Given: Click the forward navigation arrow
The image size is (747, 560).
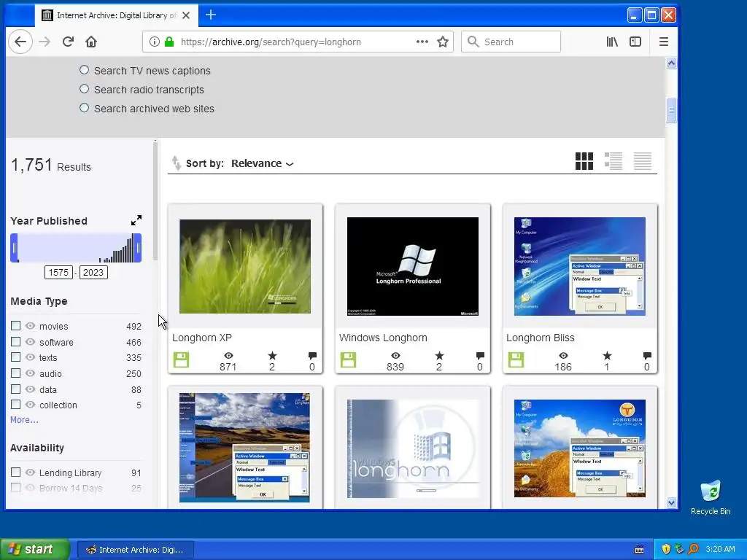Looking at the screenshot, I should 44,42.
